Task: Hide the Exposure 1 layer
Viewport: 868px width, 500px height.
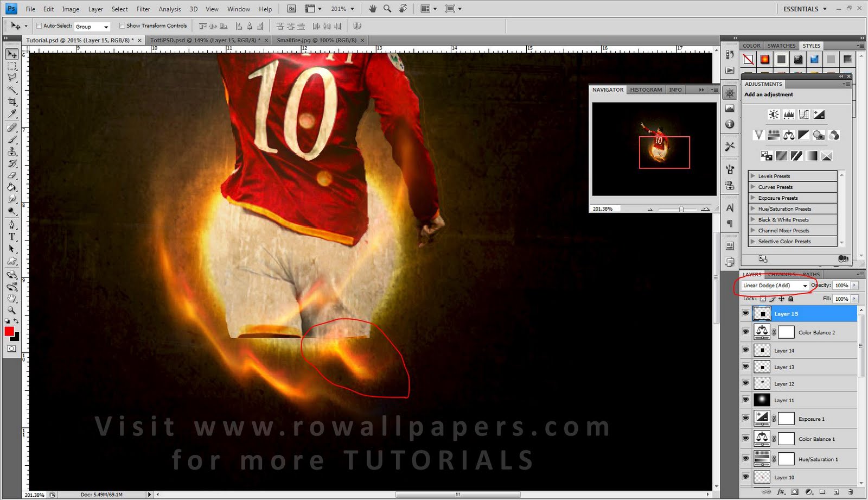Action: 745,418
